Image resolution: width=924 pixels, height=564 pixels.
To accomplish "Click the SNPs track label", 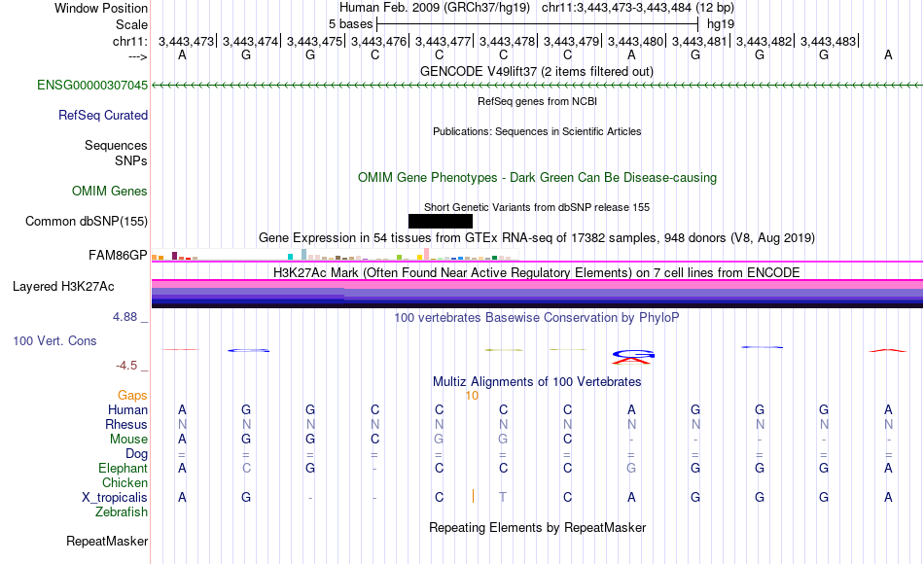I will pos(131,160).
